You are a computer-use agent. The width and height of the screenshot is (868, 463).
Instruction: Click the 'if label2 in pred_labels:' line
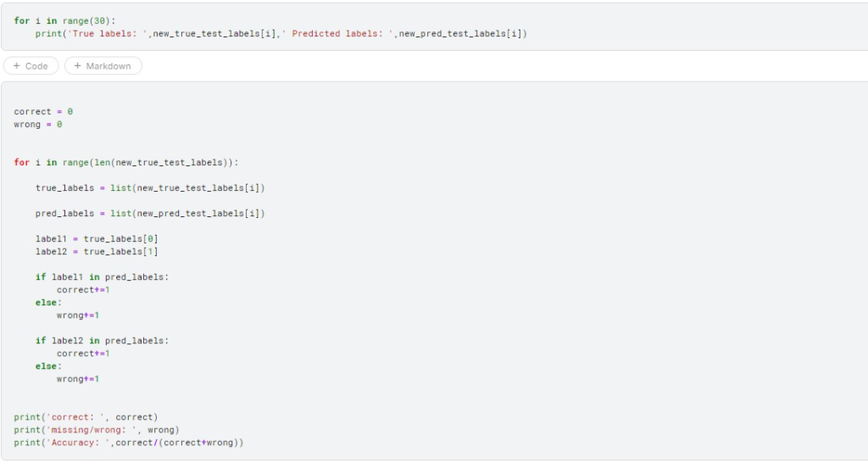pos(102,341)
